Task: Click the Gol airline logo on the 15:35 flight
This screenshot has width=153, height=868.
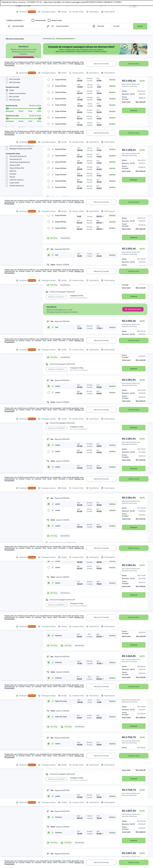Action: click(x=53, y=255)
